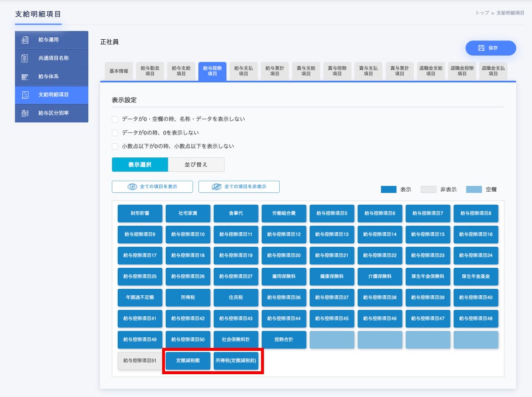Image resolution: width=532 pixels, height=397 pixels.
Task: Toggle the 定額減税額 item
Action: (188, 360)
